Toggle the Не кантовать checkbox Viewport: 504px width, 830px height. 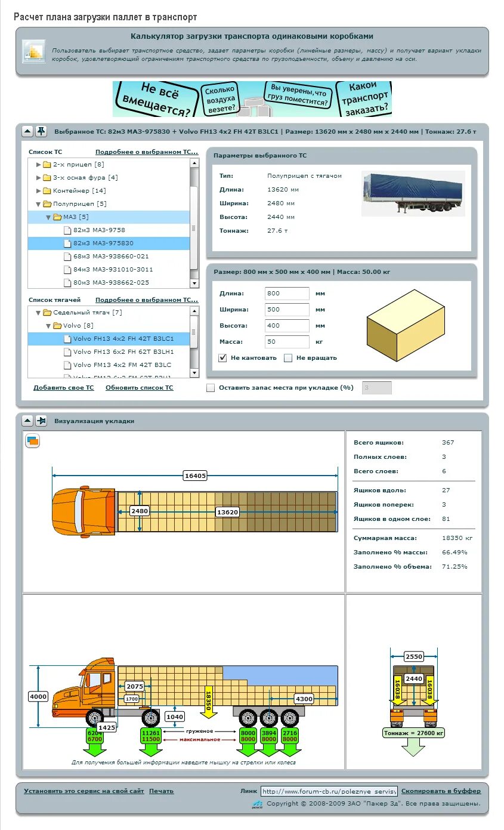coord(223,358)
